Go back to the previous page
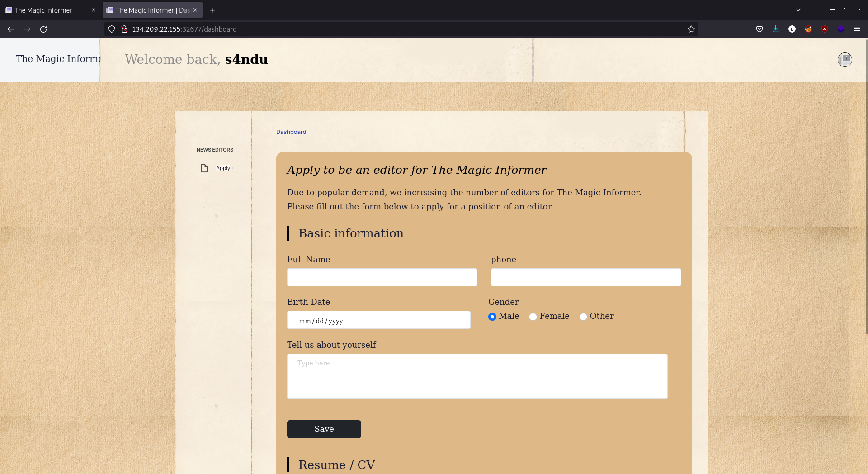The width and height of the screenshot is (868, 474). (x=11, y=29)
